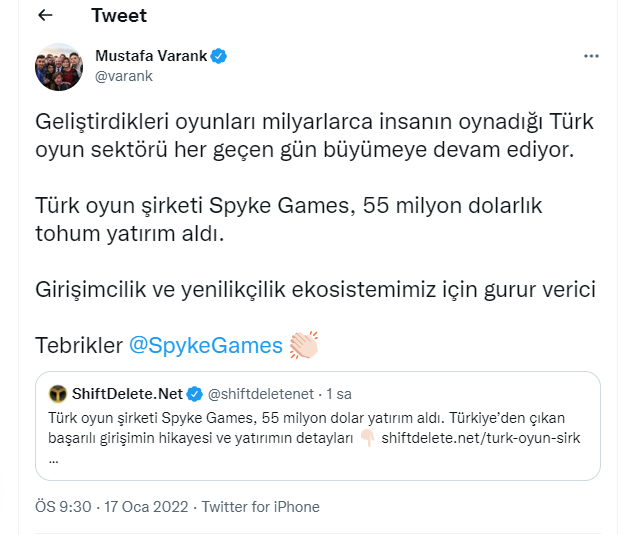
Task: Click the pointing-down hand emoji
Action: tap(365, 439)
